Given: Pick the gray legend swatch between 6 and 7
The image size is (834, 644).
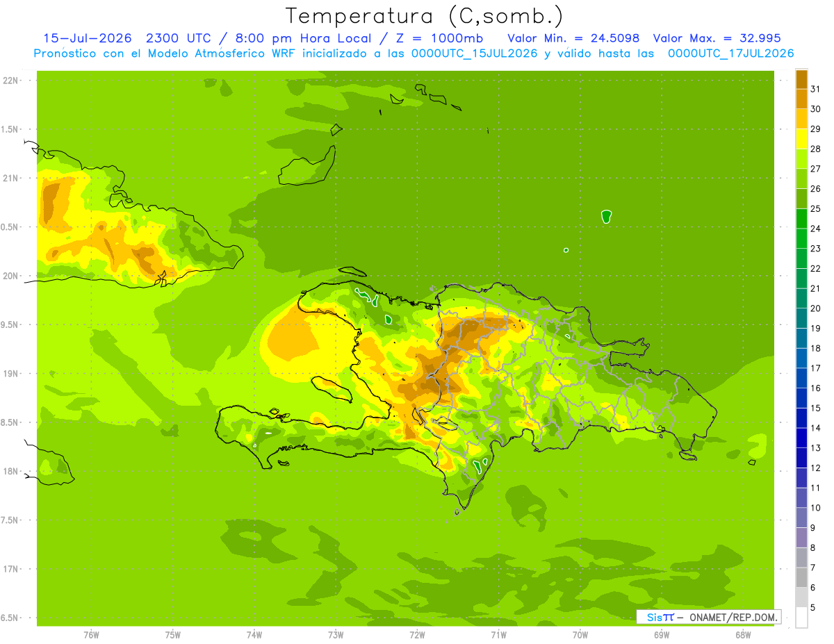Looking at the screenshot, I should 801,578.
